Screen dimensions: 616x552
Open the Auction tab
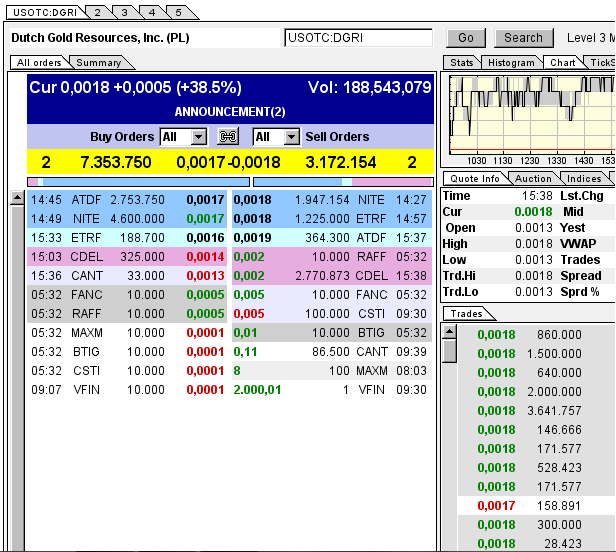click(533, 179)
